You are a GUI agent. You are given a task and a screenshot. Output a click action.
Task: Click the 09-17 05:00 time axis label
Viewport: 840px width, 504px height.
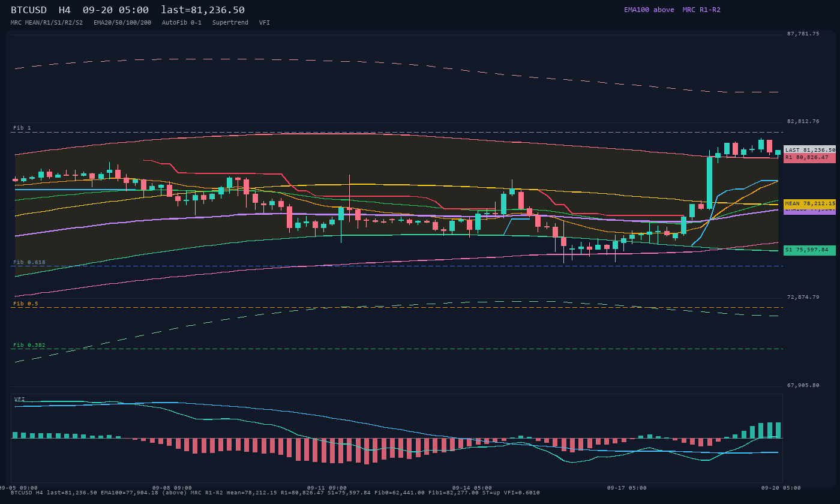pyautogui.click(x=627, y=488)
